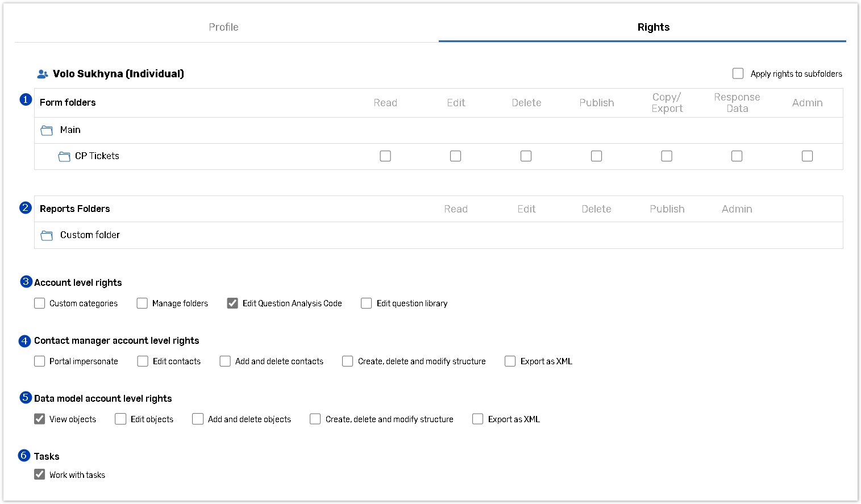The width and height of the screenshot is (861, 504).
Task: Check the Admin box for CP Tickets
Action: [x=807, y=156]
